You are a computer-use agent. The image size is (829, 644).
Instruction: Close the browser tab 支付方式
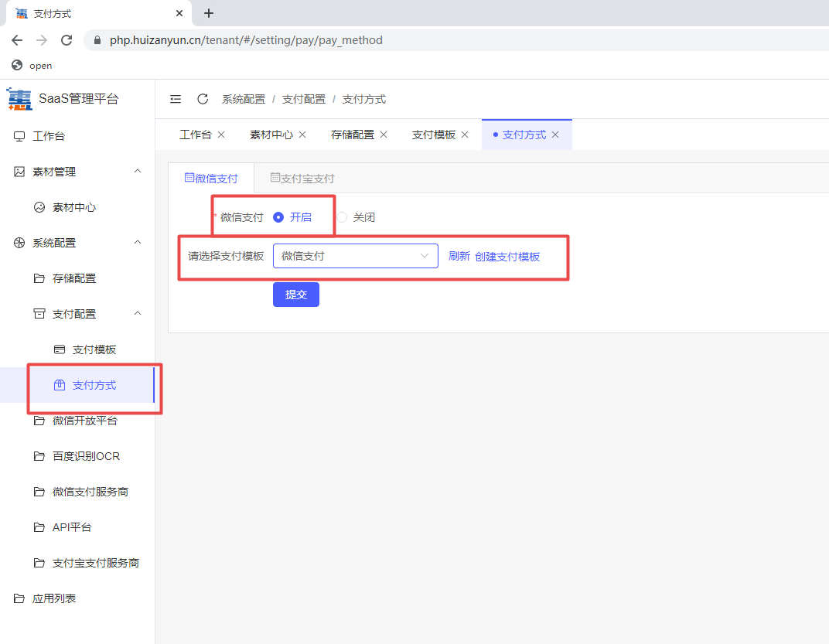179,13
